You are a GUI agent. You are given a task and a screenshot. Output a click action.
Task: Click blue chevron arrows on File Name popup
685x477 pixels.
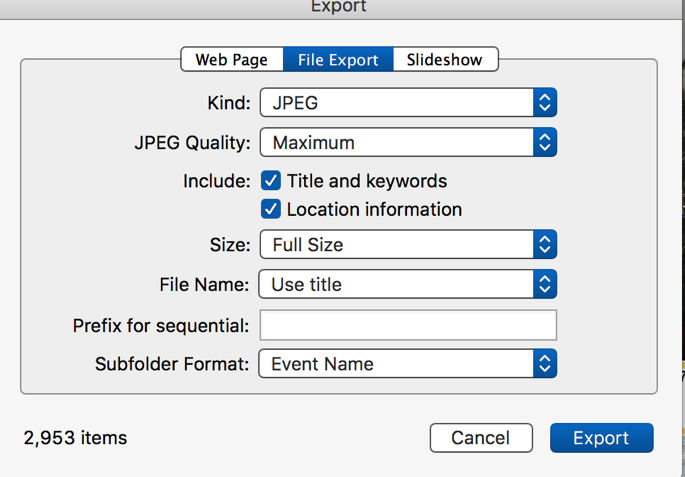(544, 284)
